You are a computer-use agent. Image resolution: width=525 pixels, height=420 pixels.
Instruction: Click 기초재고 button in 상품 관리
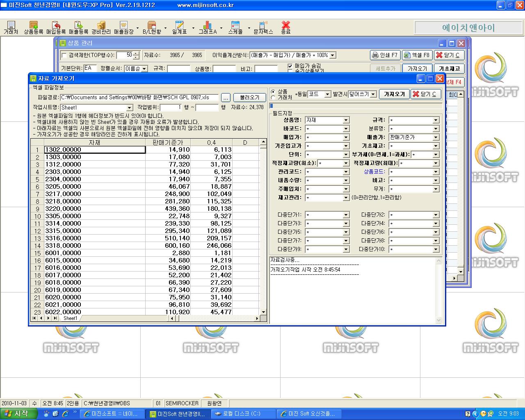(x=449, y=68)
